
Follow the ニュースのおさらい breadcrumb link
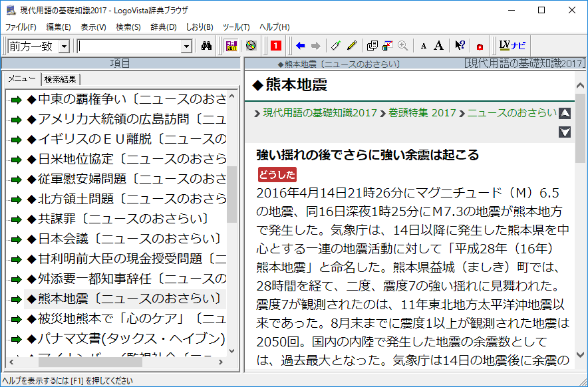click(x=512, y=113)
